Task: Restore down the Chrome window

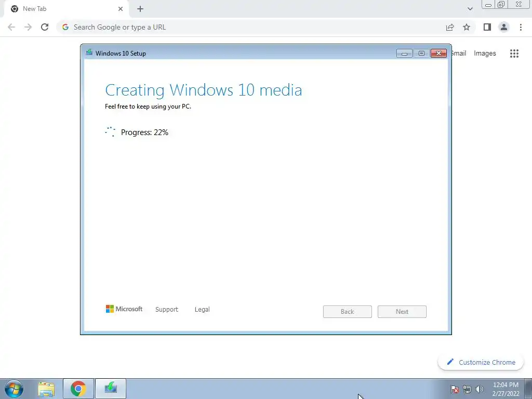Action: coord(501,5)
